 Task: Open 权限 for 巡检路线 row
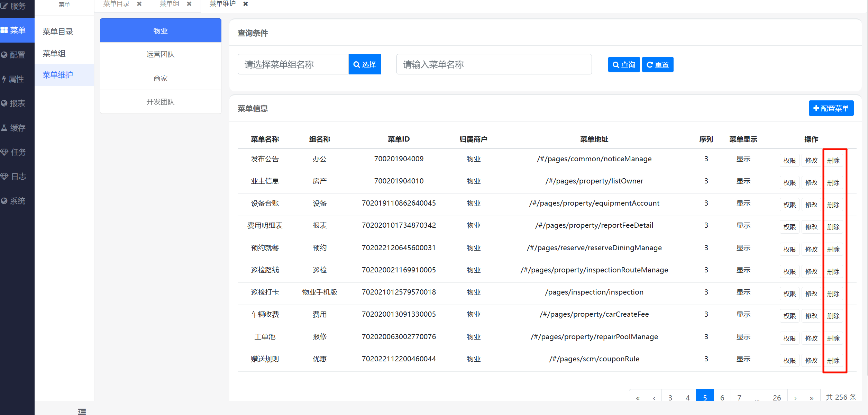[789, 271]
